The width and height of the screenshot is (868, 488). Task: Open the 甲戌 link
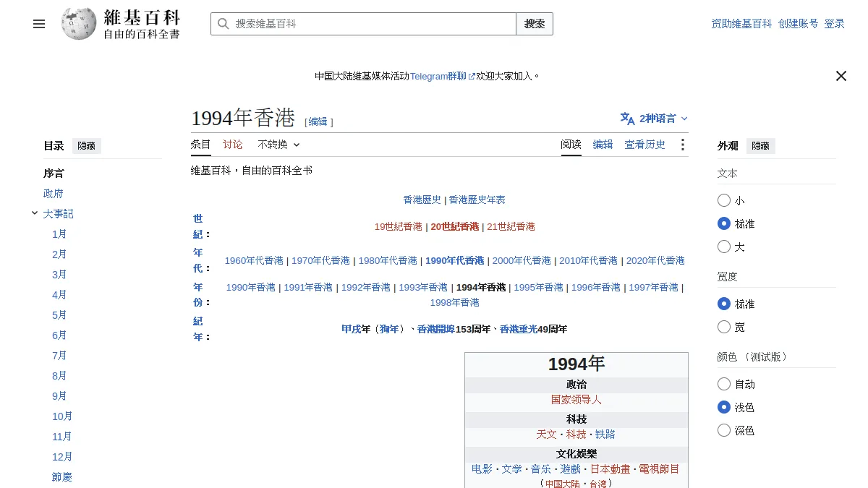351,330
